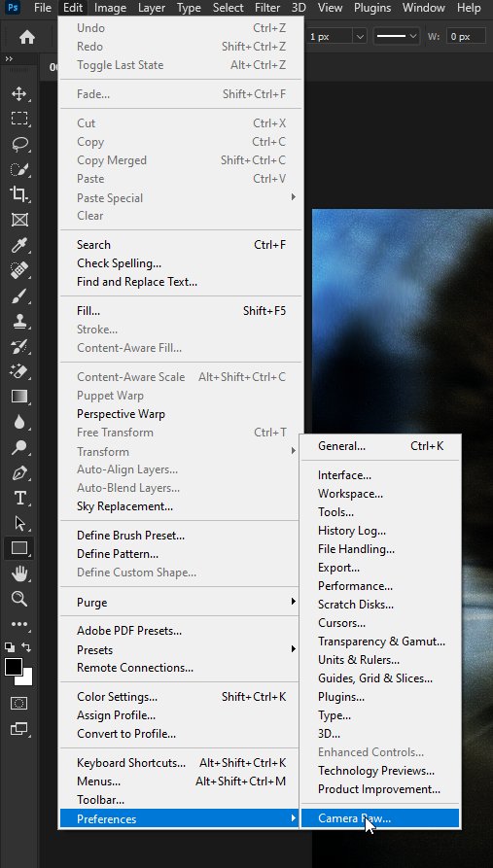The height and width of the screenshot is (868, 493).
Task: Choose Units & Rulers preferences
Action: [x=380, y=660]
